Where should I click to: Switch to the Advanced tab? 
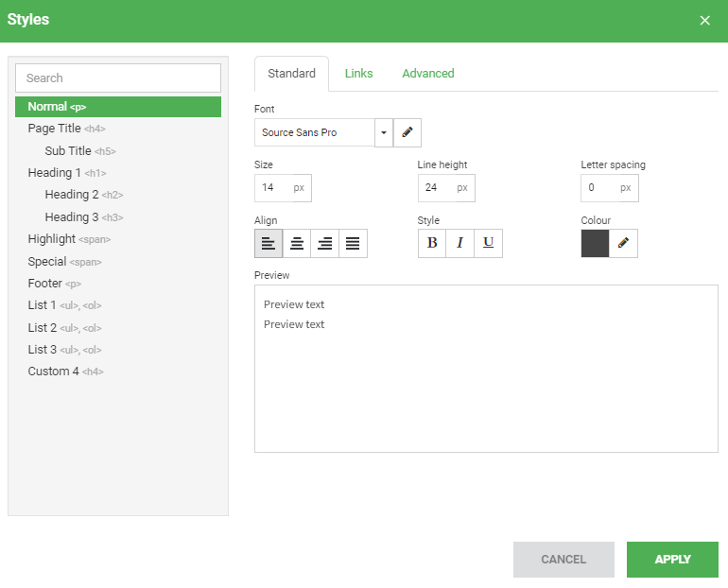pyautogui.click(x=427, y=74)
